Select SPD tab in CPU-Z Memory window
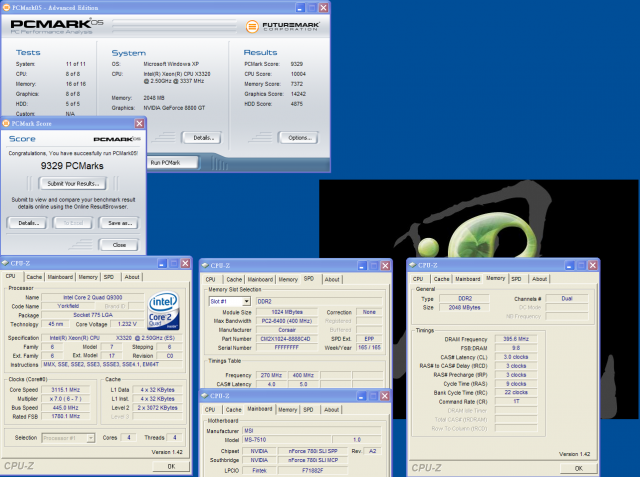The width and height of the screenshot is (640, 477). pyautogui.click(x=516, y=279)
